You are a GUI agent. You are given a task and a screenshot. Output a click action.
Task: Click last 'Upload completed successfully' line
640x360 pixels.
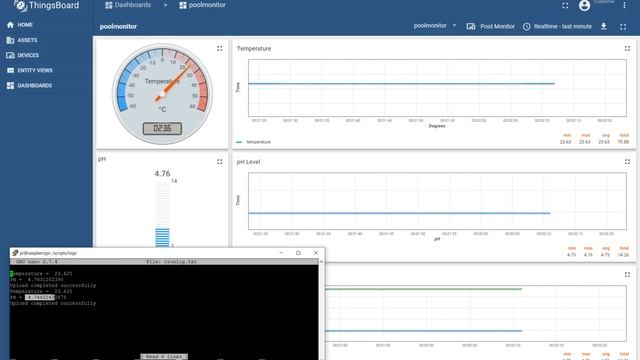53,304
